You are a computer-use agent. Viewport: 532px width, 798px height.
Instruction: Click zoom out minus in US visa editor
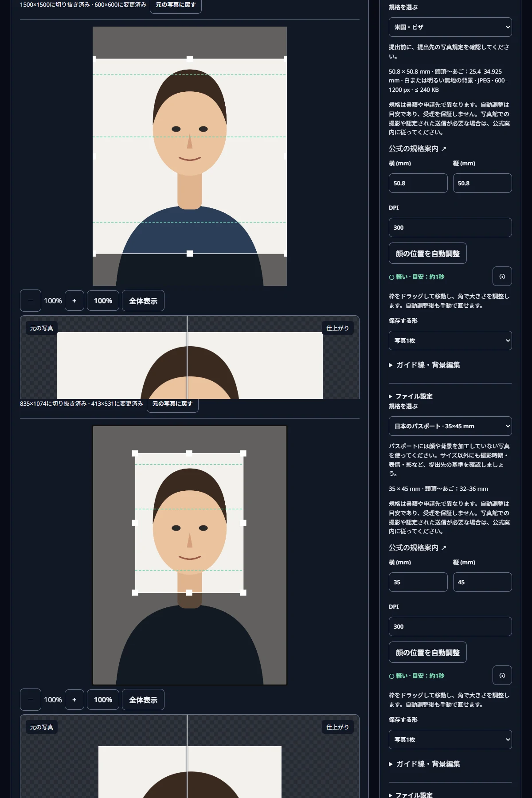tap(31, 301)
